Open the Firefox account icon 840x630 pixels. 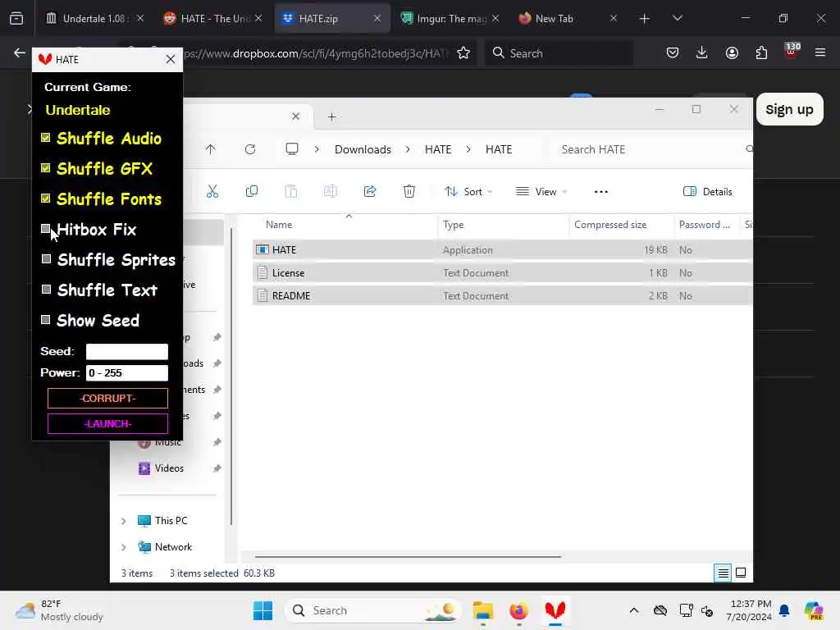point(732,52)
